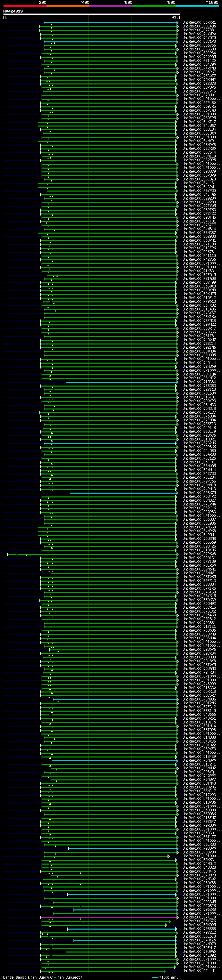The height and width of the screenshot is (980, 222).
Task: Select the UniRef100_Q7XLC9 entry
Action: click(x=199, y=918)
